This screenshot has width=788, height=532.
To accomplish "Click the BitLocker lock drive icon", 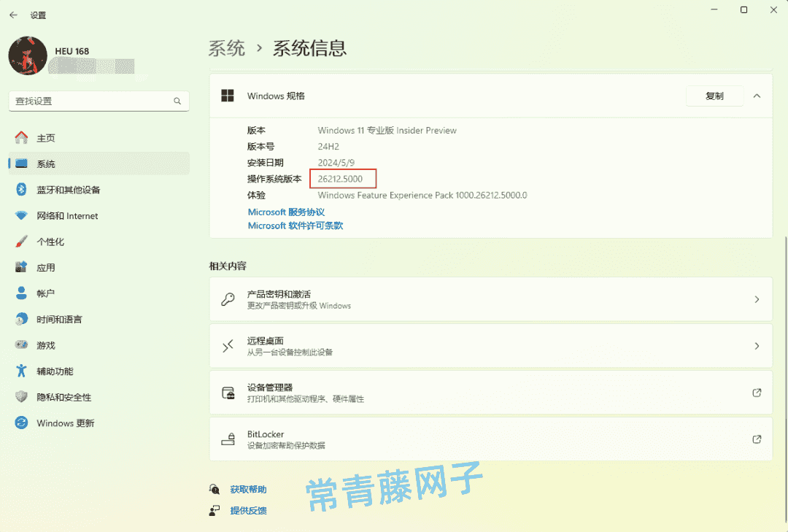I will [228, 439].
